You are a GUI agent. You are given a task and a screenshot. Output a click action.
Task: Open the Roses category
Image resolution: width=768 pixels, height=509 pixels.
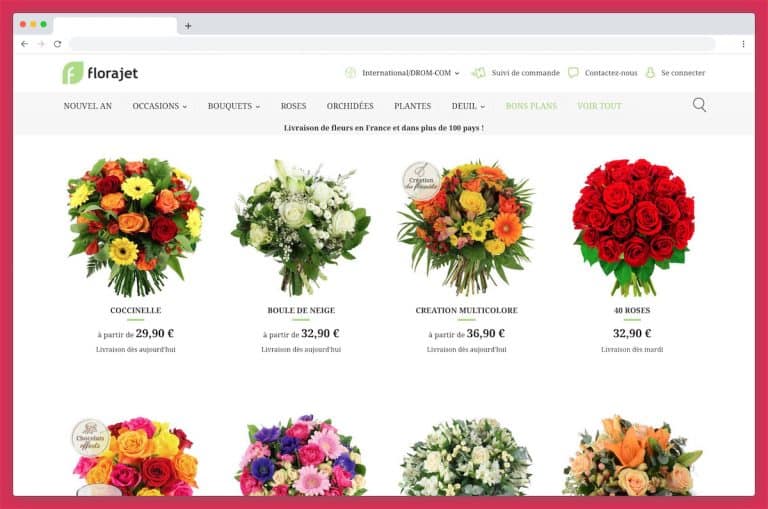pyautogui.click(x=293, y=106)
